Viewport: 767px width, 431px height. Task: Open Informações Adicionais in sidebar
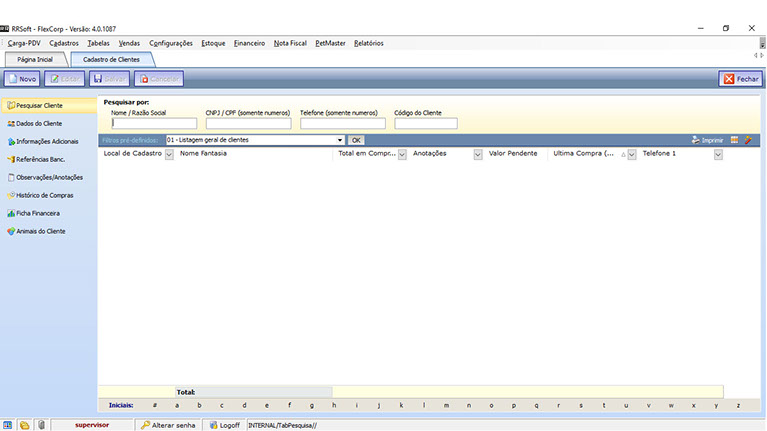[x=47, y=141]
